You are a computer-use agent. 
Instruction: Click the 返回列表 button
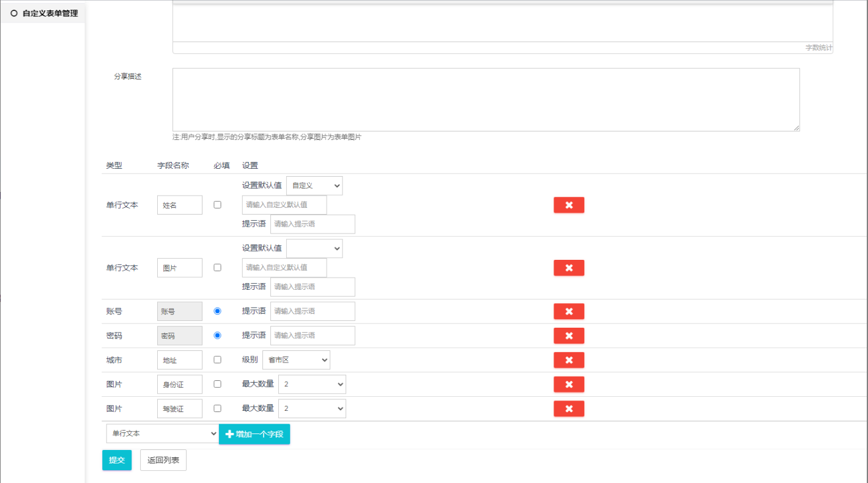click(163, 460)
